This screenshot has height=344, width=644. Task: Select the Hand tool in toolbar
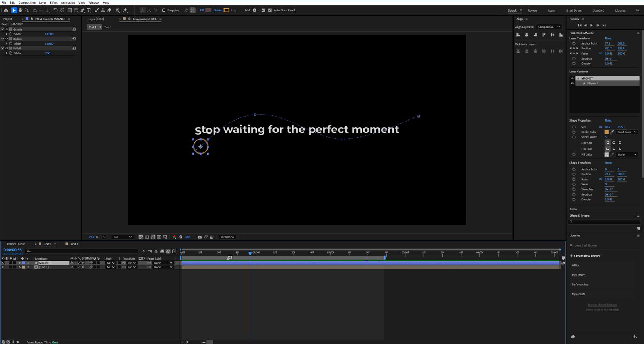point(20,10)
